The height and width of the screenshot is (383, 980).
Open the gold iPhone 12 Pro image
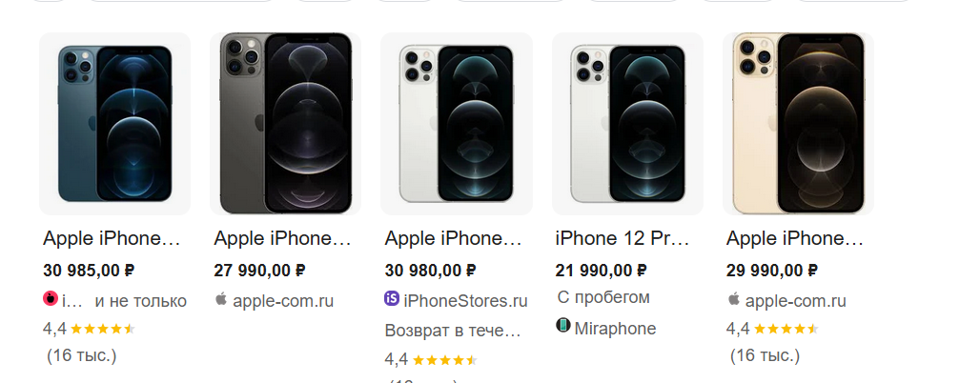[798, 124]
